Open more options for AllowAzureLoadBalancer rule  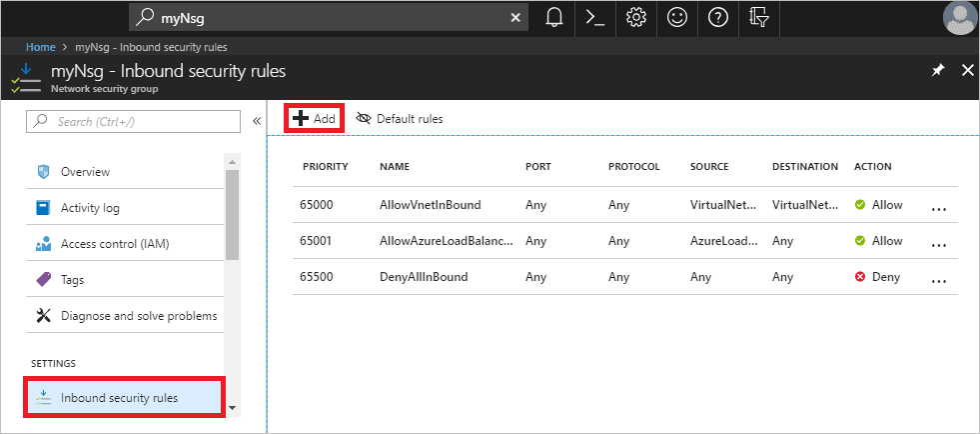pos(937,242)
